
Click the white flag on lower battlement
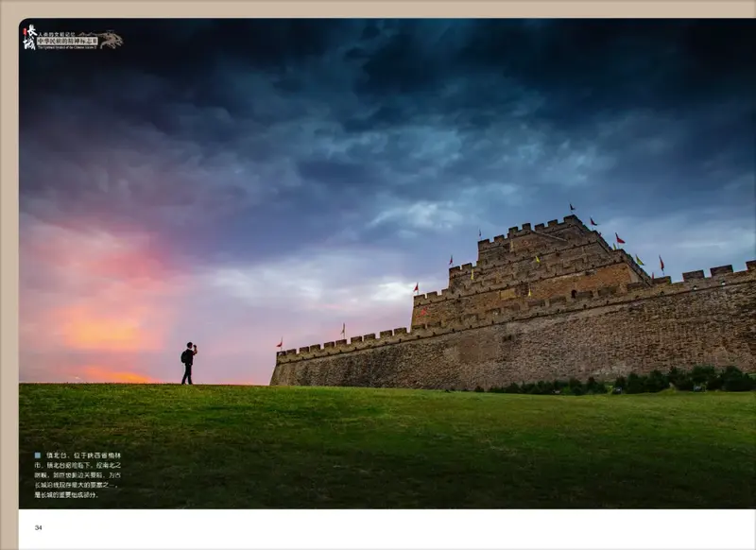point(343,330)
